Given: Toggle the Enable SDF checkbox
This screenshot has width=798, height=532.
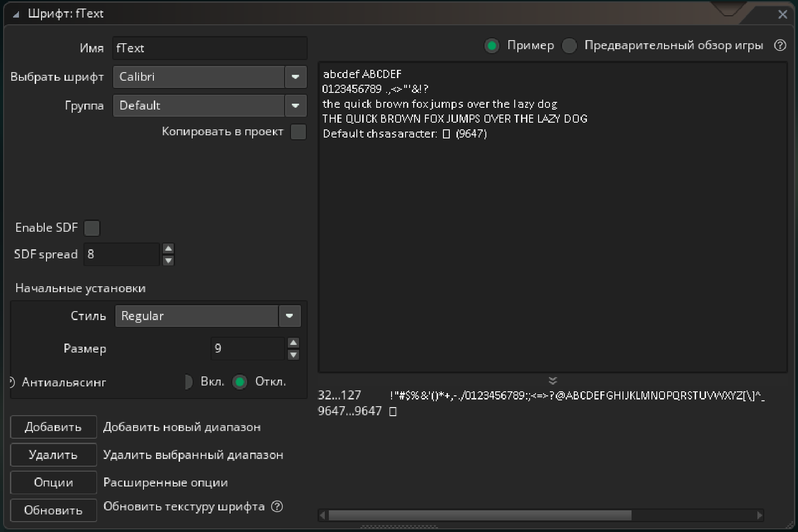Looking at the screenshot, I should [92, 228].
